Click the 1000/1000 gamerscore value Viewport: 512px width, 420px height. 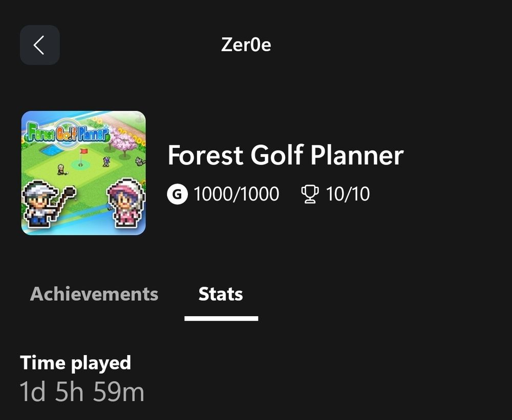(x=236, y=194)
